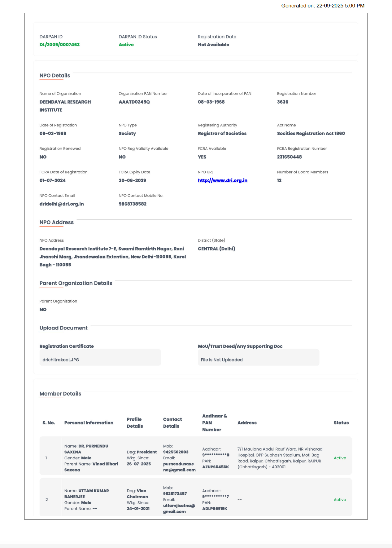The image size is (392, 548).
Task: Click the NPO contact mobile number 9868738582
Action: (x=133, y=204)
